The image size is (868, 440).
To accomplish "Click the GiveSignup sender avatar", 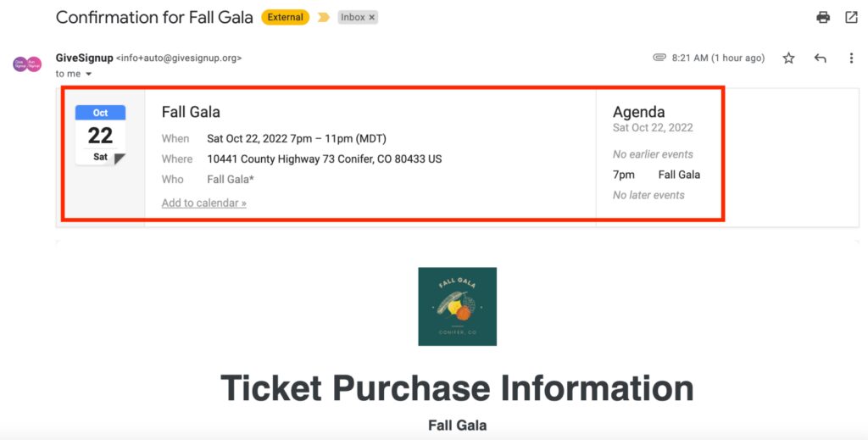I will point(27,64).
